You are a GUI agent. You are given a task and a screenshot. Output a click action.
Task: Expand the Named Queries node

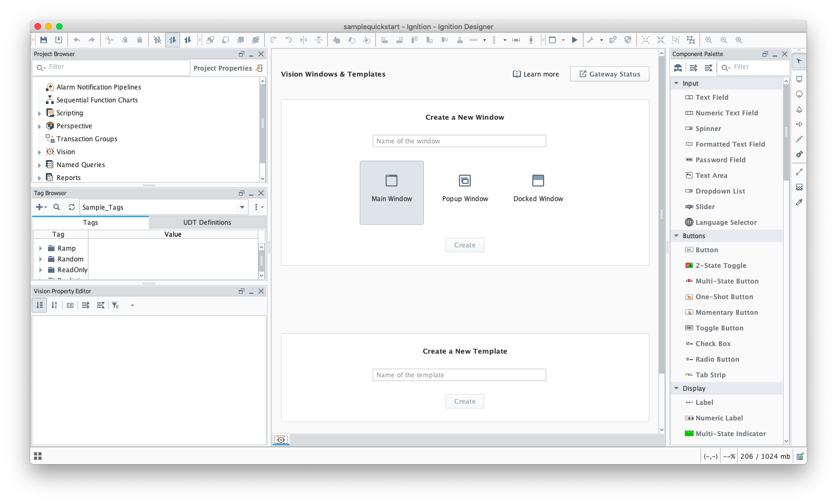pos(39,165)
